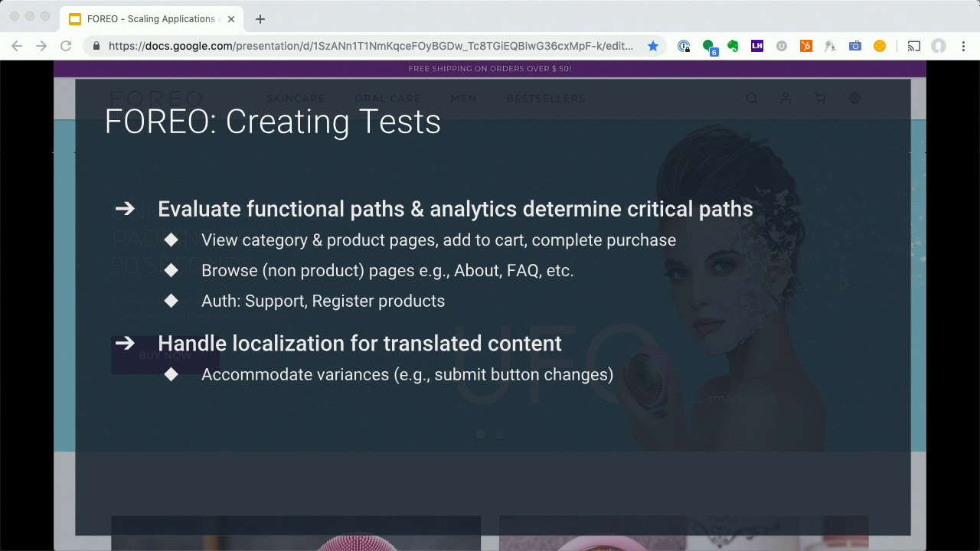
Task: Click the orange circular extension icon
Action: (880, 46)
